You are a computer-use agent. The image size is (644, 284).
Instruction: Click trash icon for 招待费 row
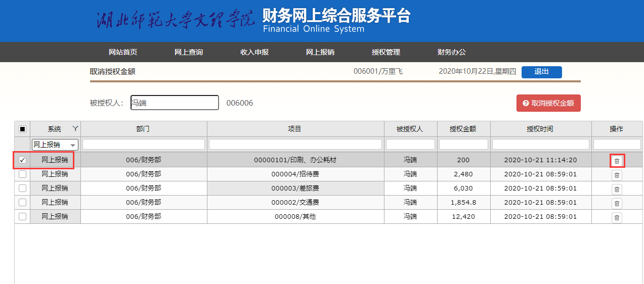pos(617,175)
